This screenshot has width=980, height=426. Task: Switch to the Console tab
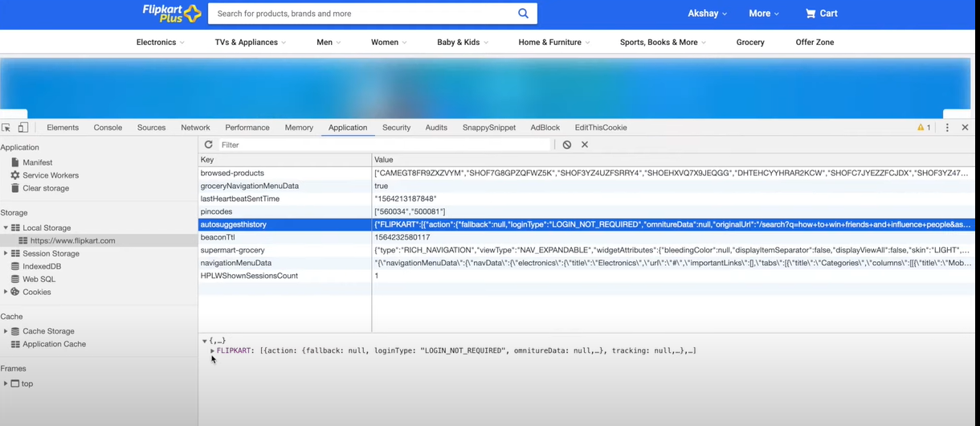tap(108, 127)
